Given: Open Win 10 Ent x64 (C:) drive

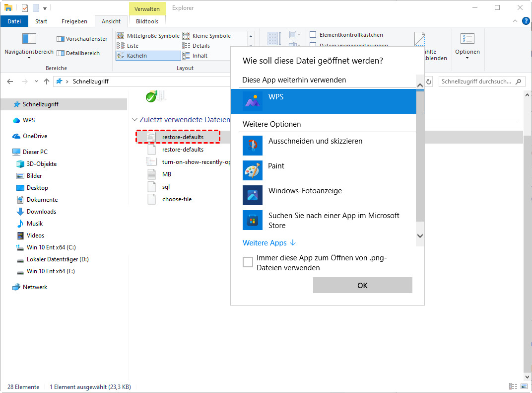Looking at the screenshot, I should coord(46,247).
